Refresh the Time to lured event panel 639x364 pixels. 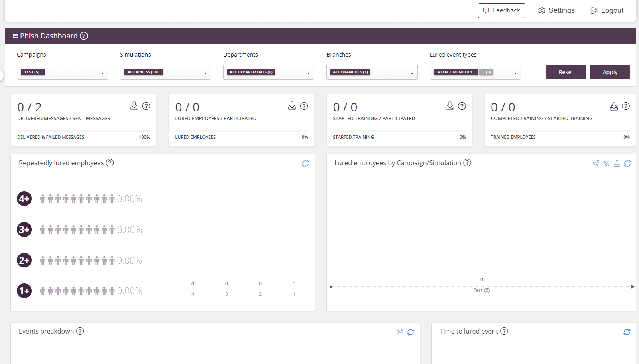tap(627, 332)
